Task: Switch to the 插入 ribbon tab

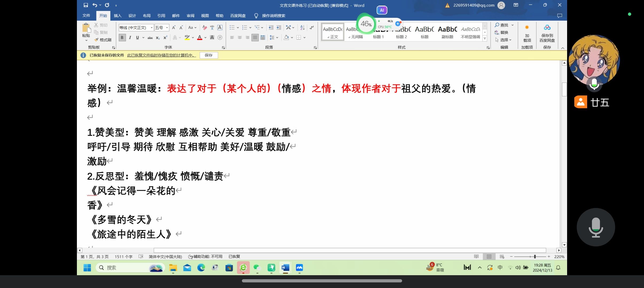Action: [117, 16]
